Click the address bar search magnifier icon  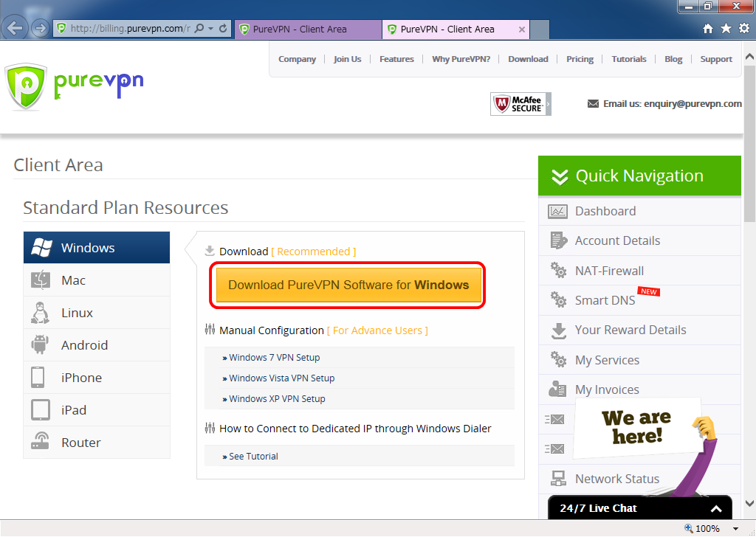point(199,29)
